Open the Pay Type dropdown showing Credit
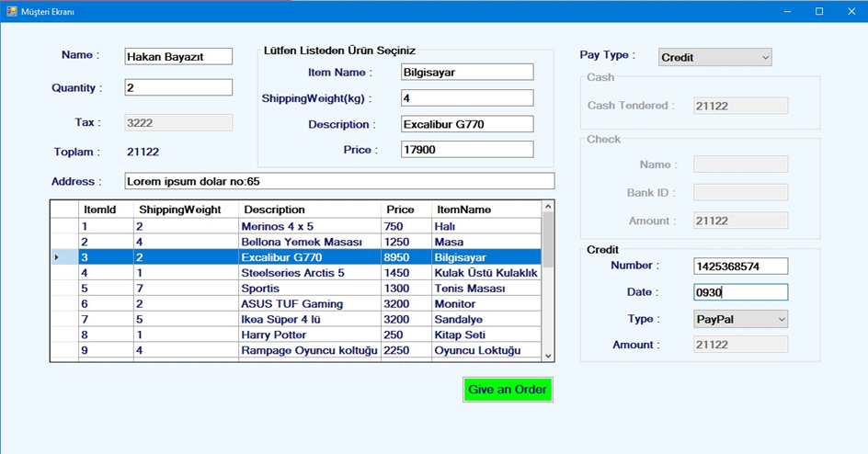The width and height of the screenshot is (868, 454). click(714, 57)
